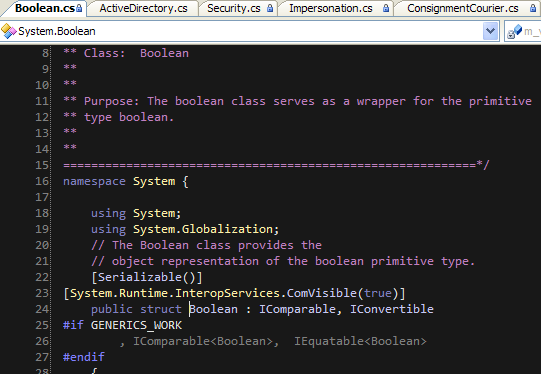Click line number 16 in the margin

point(42,181)
